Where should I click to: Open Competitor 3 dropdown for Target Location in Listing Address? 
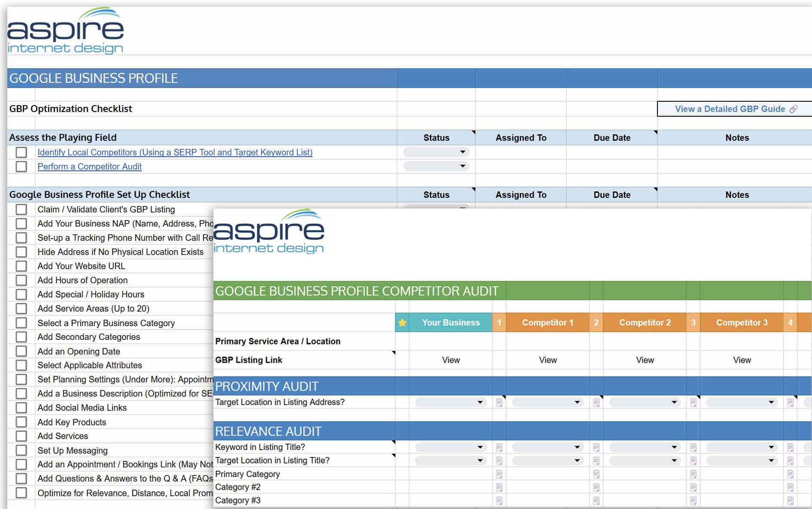742,402
